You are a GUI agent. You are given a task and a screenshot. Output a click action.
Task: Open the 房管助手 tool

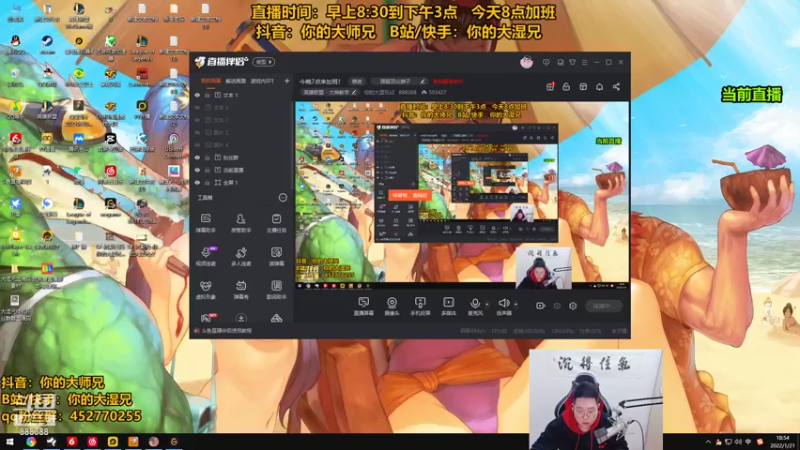(241, 223)
